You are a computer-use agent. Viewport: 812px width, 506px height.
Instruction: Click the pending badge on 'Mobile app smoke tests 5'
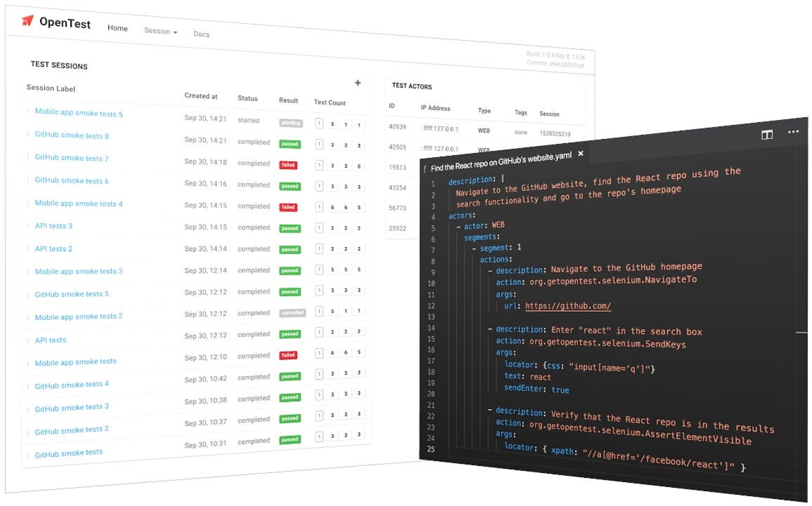tap(291, 121)
